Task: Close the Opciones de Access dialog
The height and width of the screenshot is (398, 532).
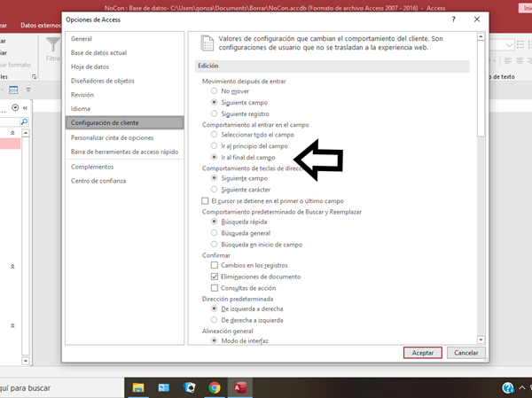Action: point(477,20)
